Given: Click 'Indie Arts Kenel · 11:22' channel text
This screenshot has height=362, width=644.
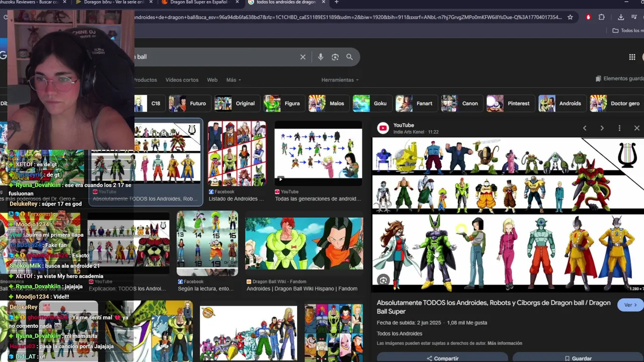Looking at the screenshot, I should point(416,132).
